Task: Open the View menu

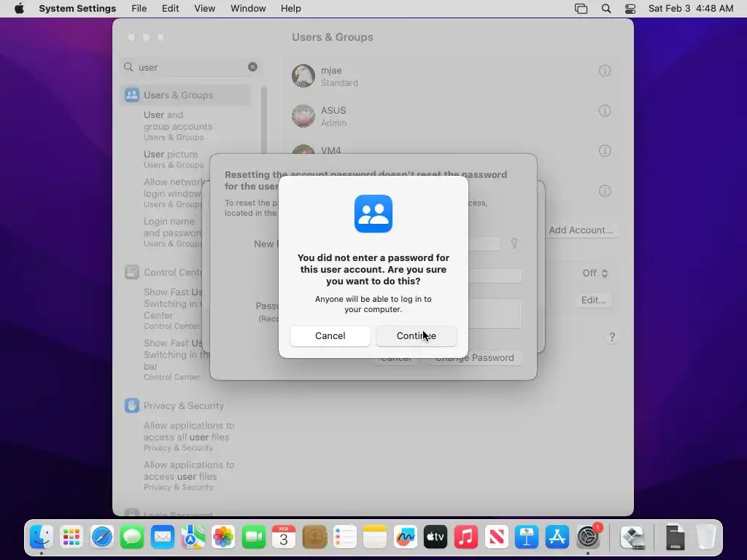Action: (x=205, y=9)
